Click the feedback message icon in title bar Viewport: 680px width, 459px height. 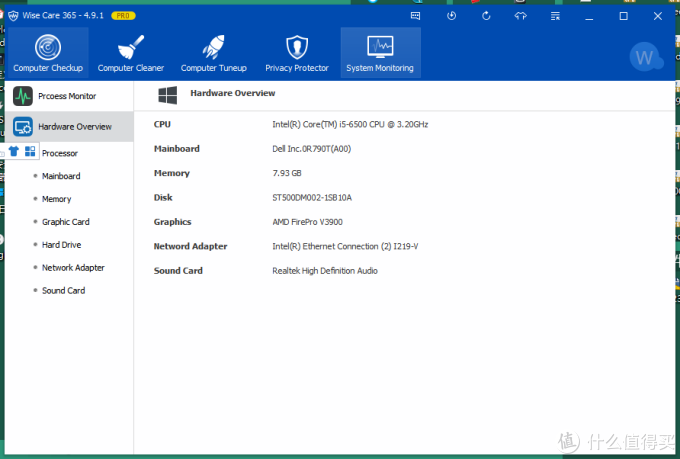tap(415, 16)
